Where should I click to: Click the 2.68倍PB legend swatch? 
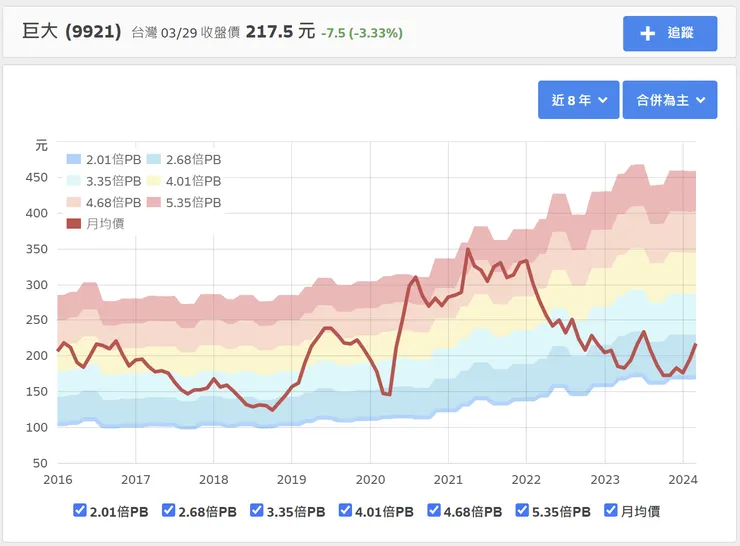coord(153,159)
